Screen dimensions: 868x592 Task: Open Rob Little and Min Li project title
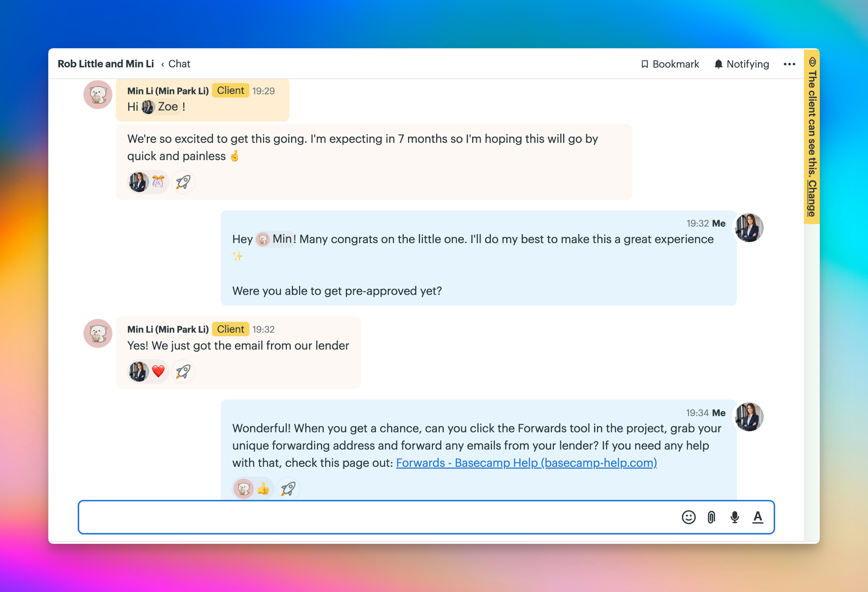tap(106, 64)
